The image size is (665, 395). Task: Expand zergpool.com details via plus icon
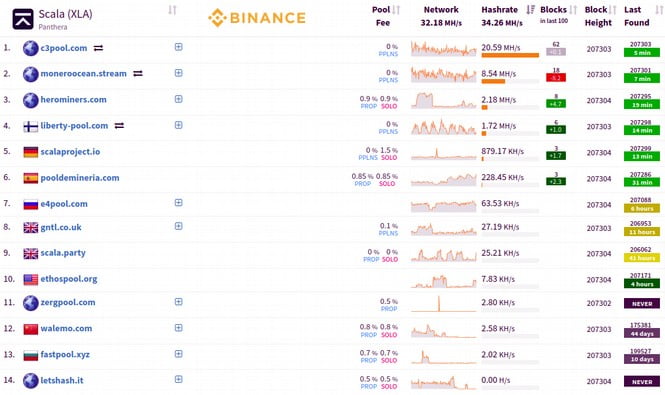click(179, 302)
